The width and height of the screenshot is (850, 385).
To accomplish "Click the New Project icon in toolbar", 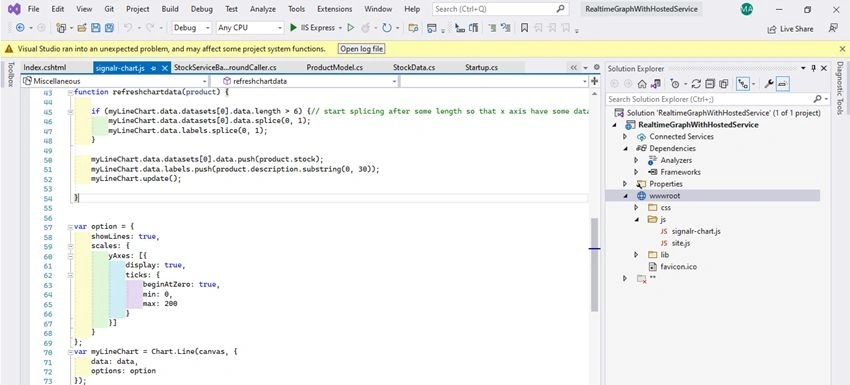I will [61, 28].
